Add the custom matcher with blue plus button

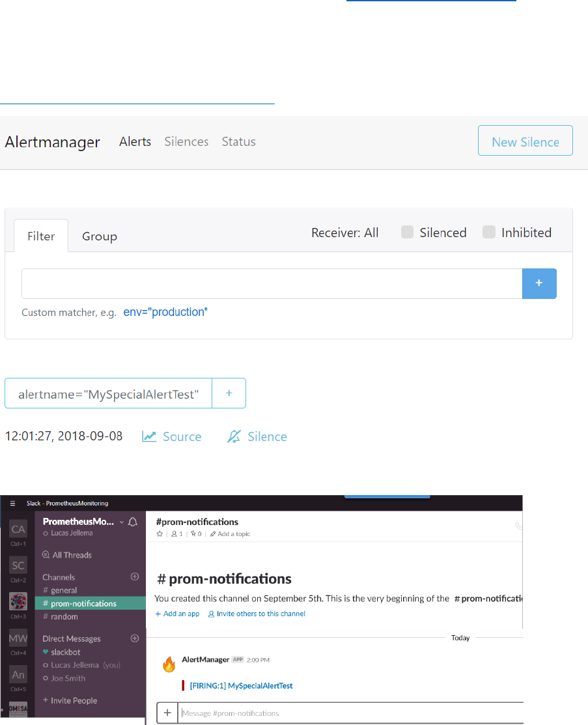point(539,283)
